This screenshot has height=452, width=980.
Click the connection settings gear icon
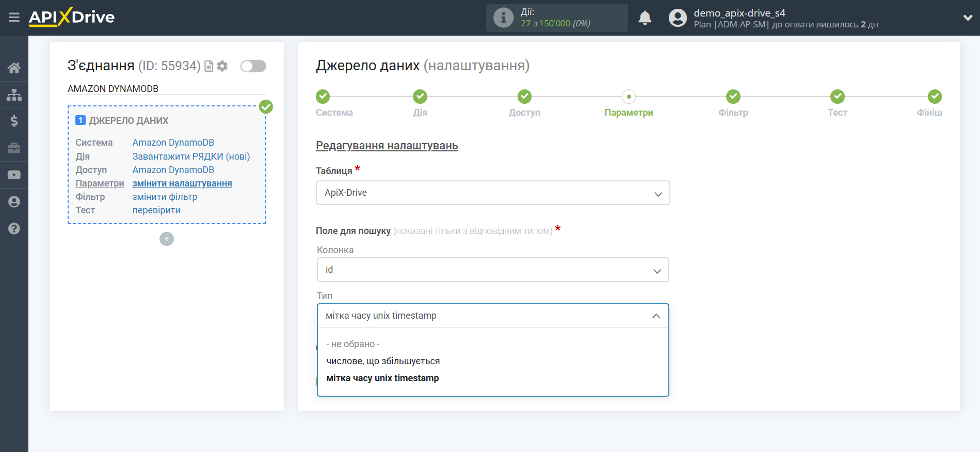tap(222, 66)
